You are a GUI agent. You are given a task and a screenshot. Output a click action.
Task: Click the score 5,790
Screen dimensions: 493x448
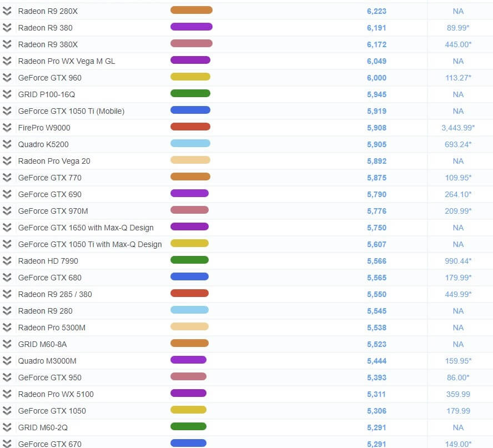376,195
